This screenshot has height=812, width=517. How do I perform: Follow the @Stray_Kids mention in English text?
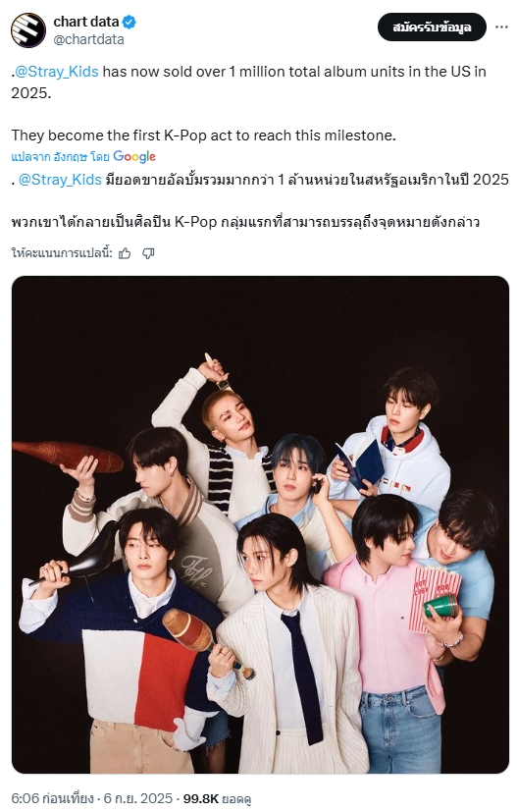click(57, 72)
